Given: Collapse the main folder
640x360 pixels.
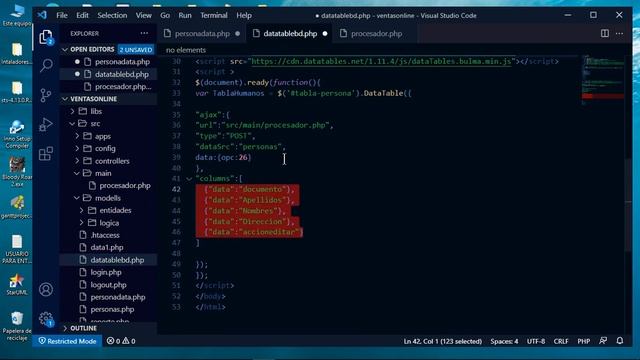Looking at the screenshot, I should point(77,173).
